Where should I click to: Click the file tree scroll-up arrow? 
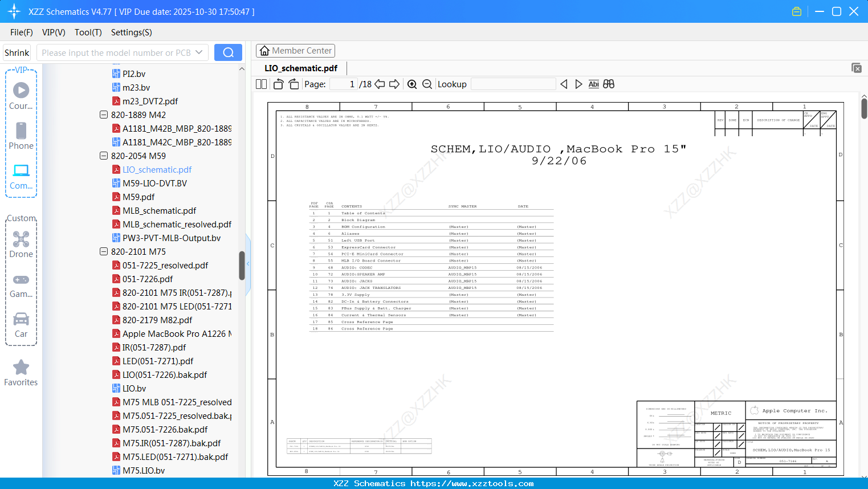coord(242,68)
